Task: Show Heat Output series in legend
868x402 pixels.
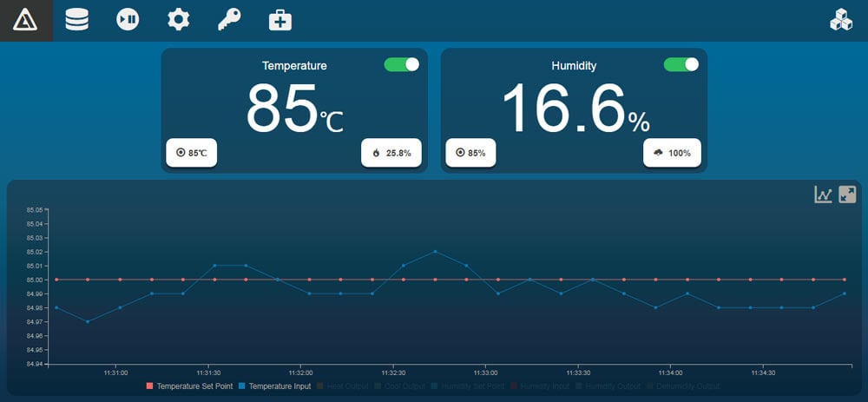Action: point(347,386)
